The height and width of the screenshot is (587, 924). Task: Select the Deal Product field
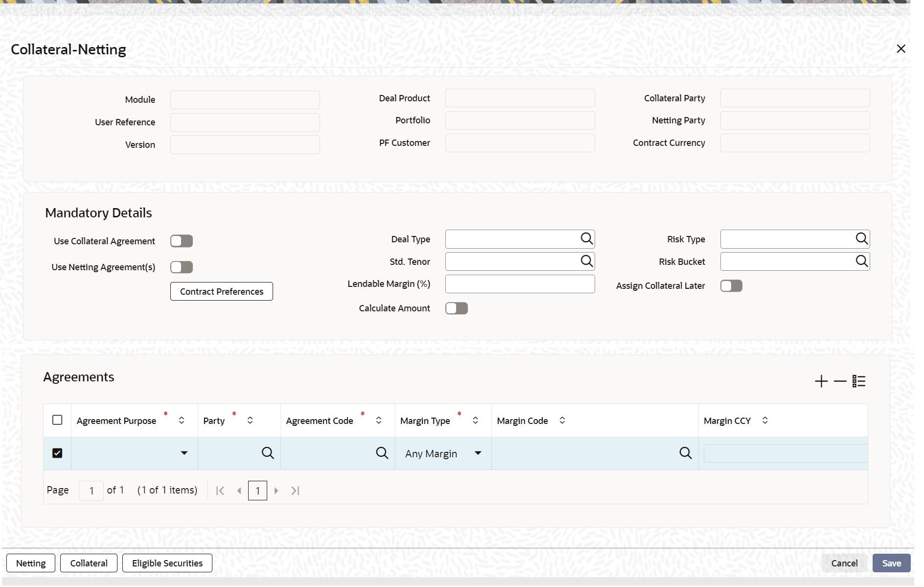[520, 98]
